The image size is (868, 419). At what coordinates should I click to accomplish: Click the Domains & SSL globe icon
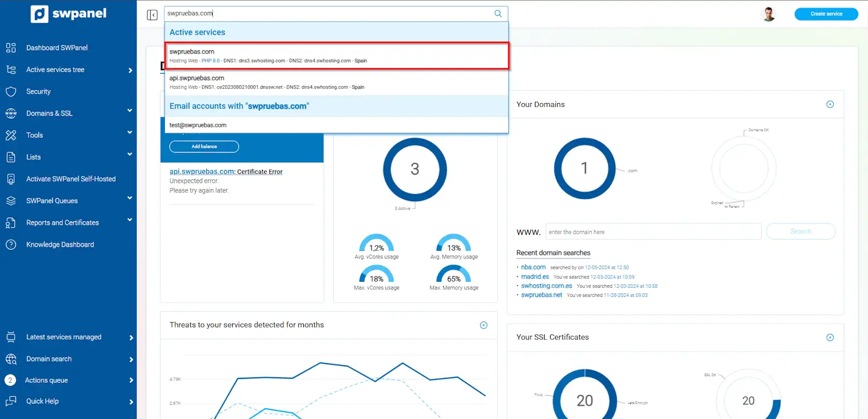11,113
